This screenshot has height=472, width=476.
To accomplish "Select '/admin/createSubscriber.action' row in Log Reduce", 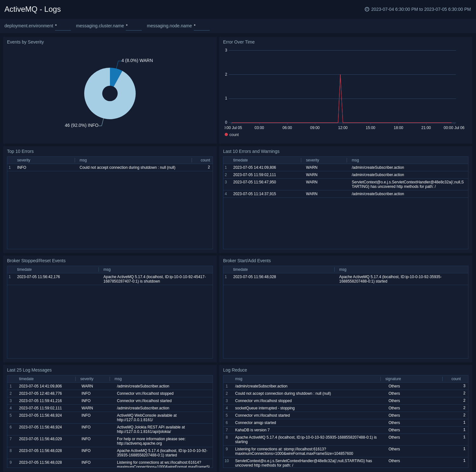I will pyautogui.click(x=346, y=386).
